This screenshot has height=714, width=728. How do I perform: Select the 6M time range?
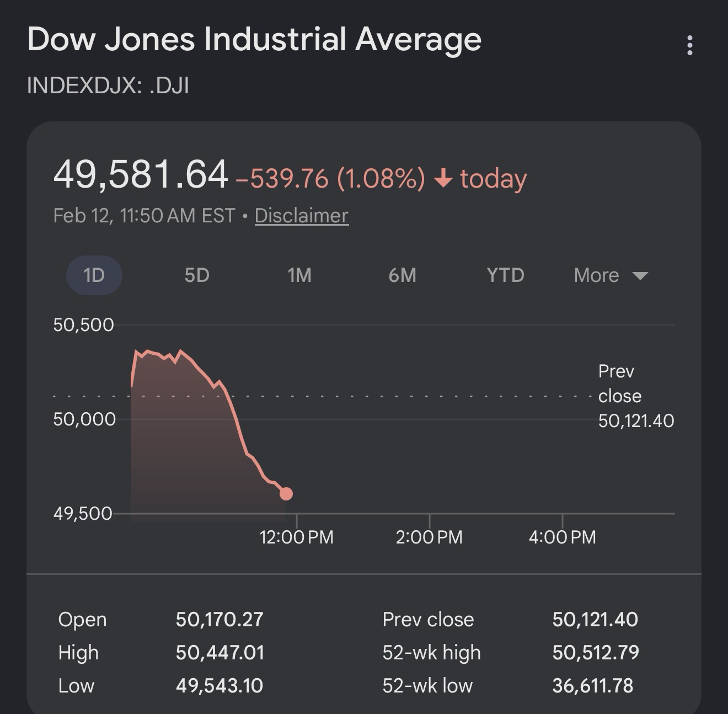click(402, 275)
